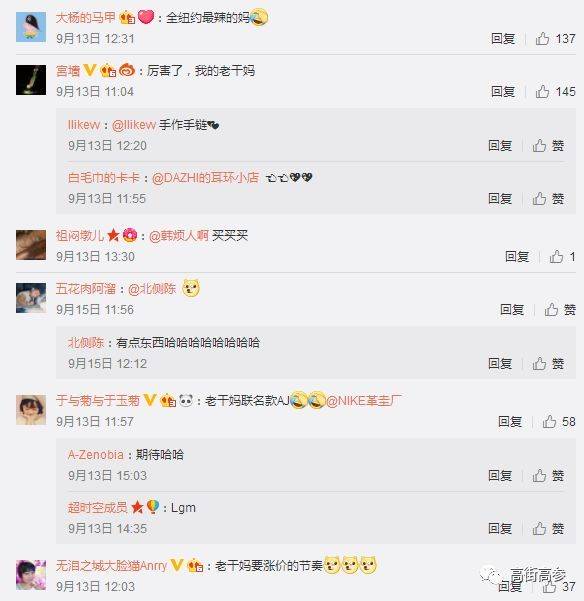
Task: Reply to 北侧陈's comment at 12:12
Action: tap(500, 363)
